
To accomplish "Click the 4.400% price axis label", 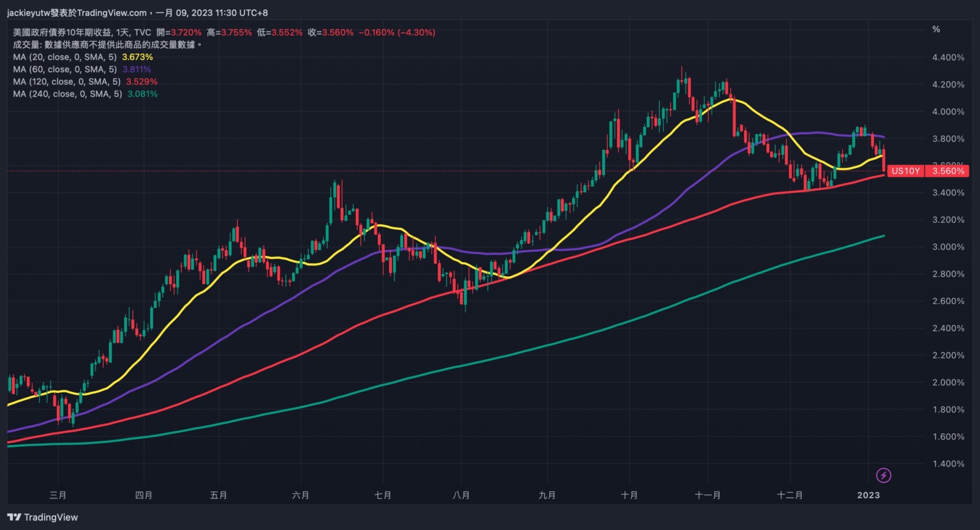I will [x=948, y=58].
